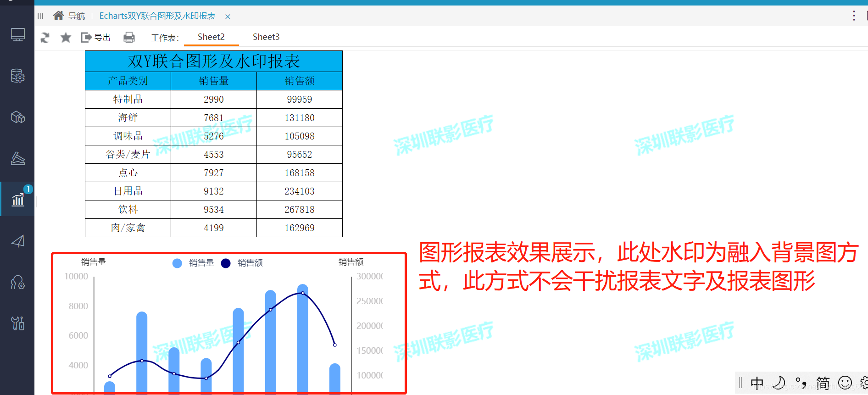Open the bar chart reports sidebar icon
Screen dimensions: 868x395
[x=17, y=200]
